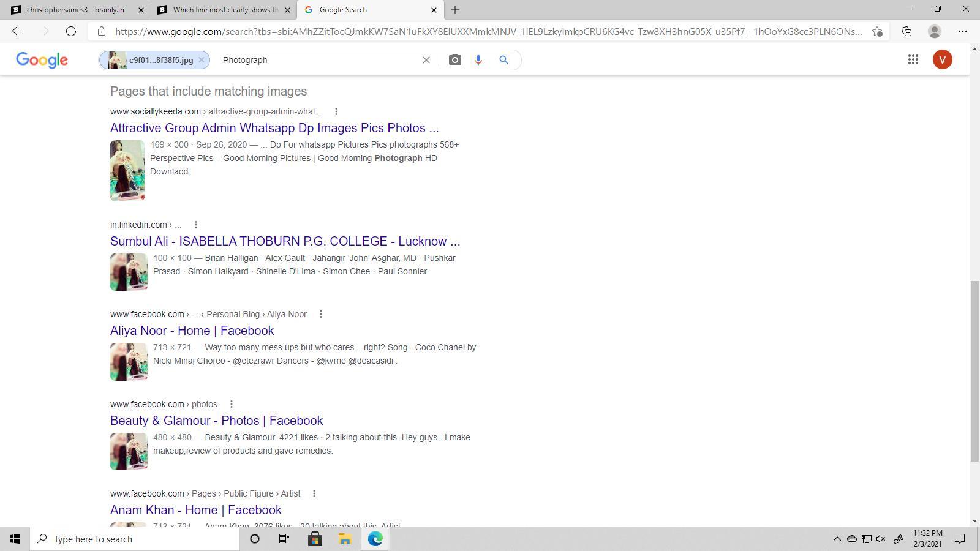Open the Sumbul Ali - ISABELLA THOBURN result
The image size is (980, 551).
(285, 241)
